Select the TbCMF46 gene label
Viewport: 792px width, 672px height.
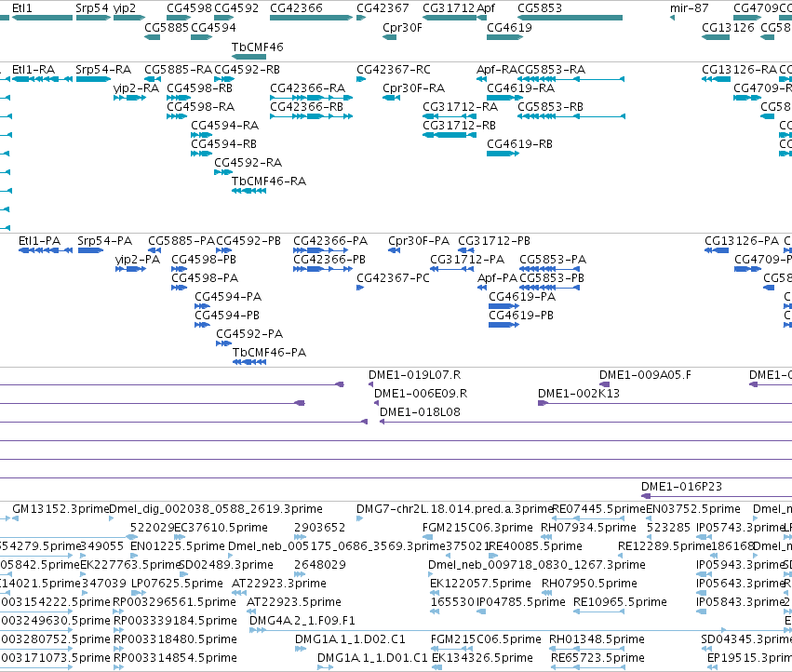point(257,47)
